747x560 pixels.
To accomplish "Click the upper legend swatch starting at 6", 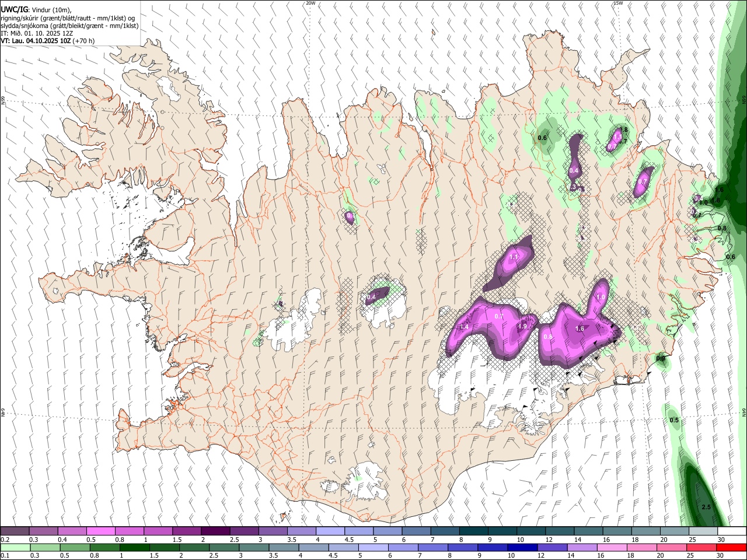I will 416,531.
